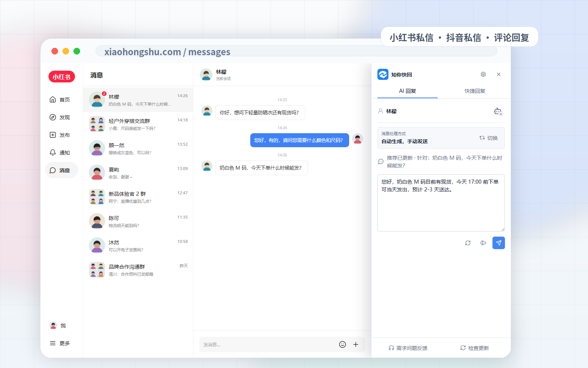The height and width of the screenshot is (368, 588).
Task: Click 林檬's avatar in the chat header
Action: pos(206,75)
